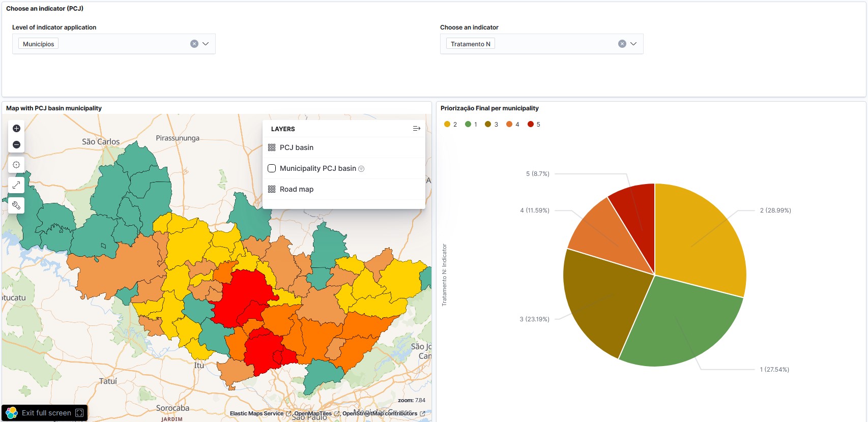Expand the Choose an indicator dropdown

[x=633, y=44]
